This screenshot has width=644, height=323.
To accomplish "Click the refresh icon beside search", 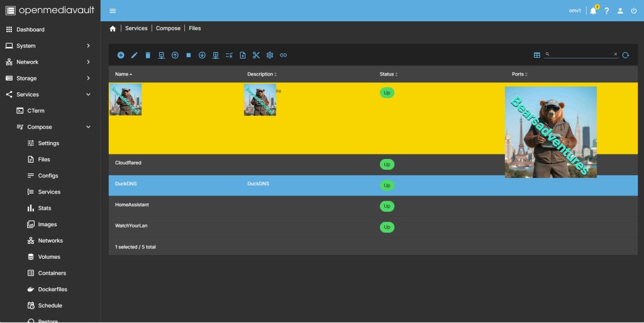I will point(625,55).
